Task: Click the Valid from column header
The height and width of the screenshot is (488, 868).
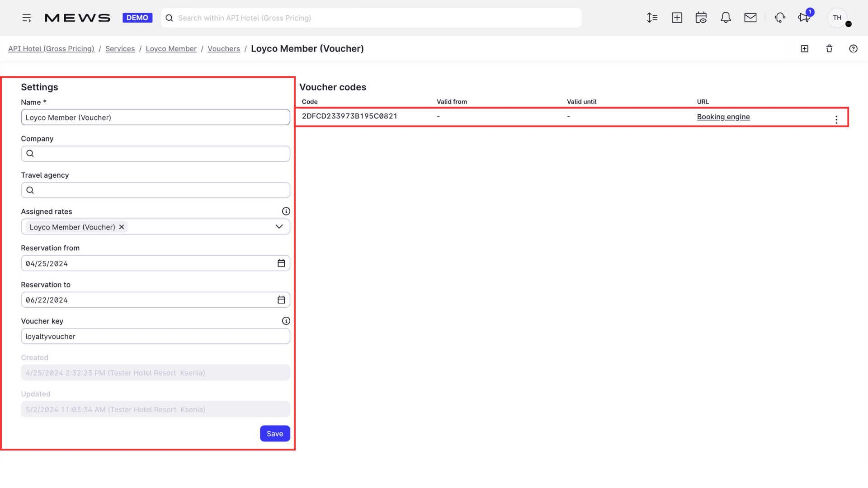Action: click(x=452, y=102)
